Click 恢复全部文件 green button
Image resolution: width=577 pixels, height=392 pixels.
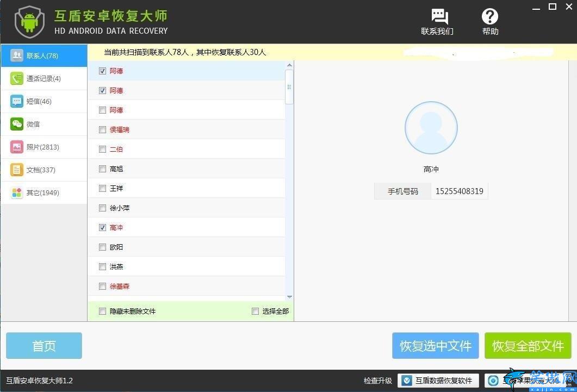pyautogui.click(x=528, y=346)
